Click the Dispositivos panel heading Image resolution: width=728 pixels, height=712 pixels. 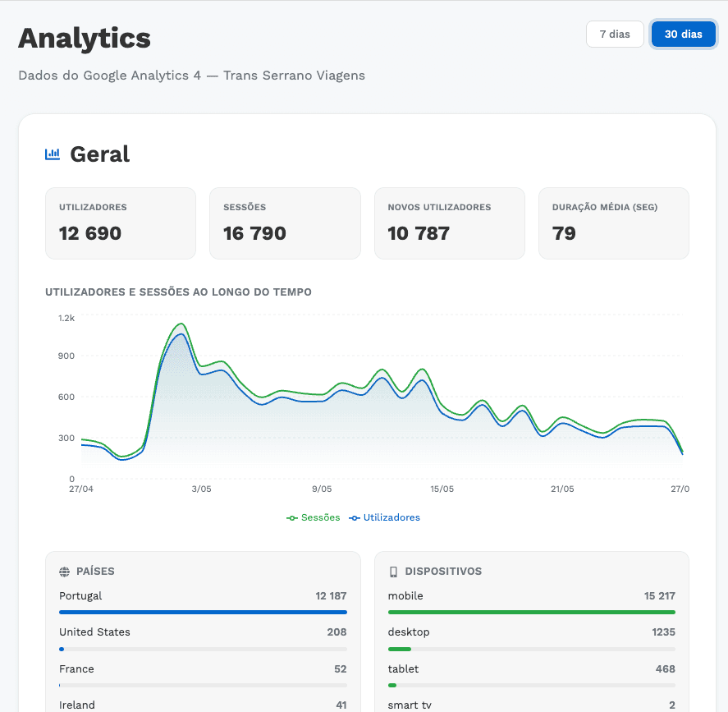point(443,572)
